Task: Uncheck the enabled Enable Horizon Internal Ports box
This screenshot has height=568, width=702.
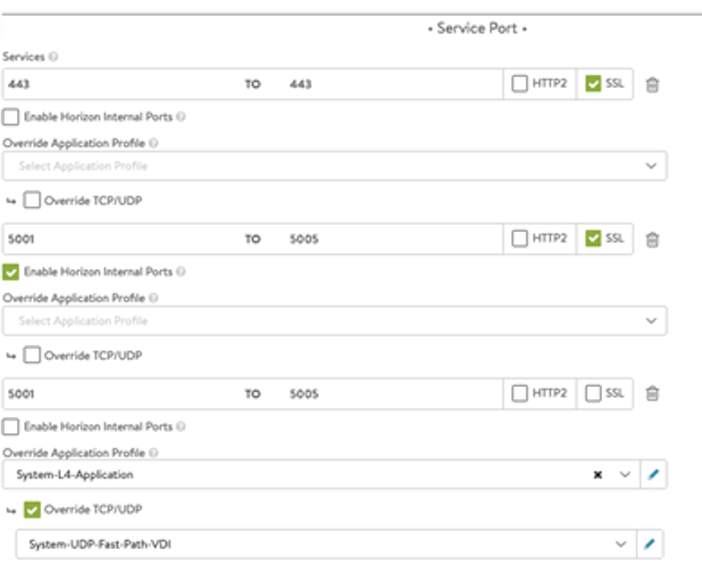Action: (x=10, y=272)
